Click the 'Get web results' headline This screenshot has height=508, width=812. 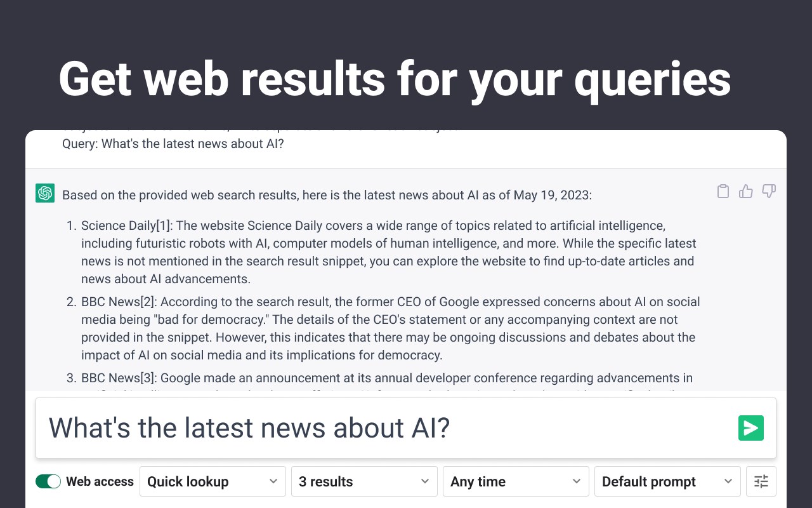pos(395,79)
